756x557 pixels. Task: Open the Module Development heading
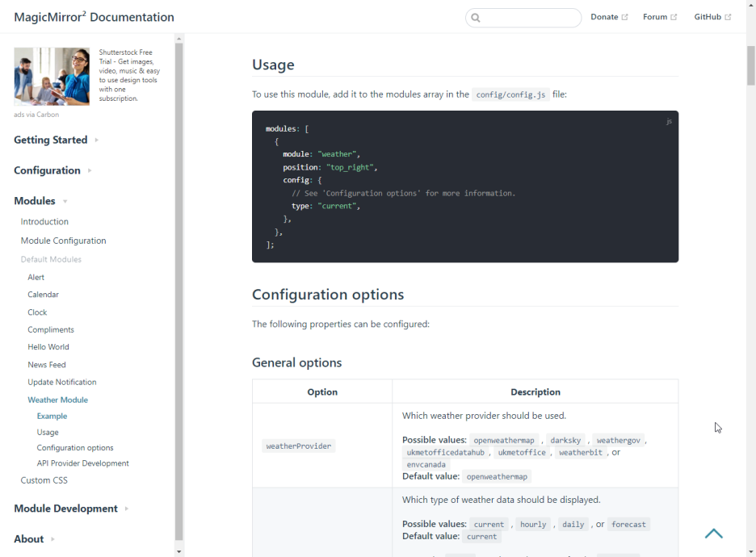point(65,509)
